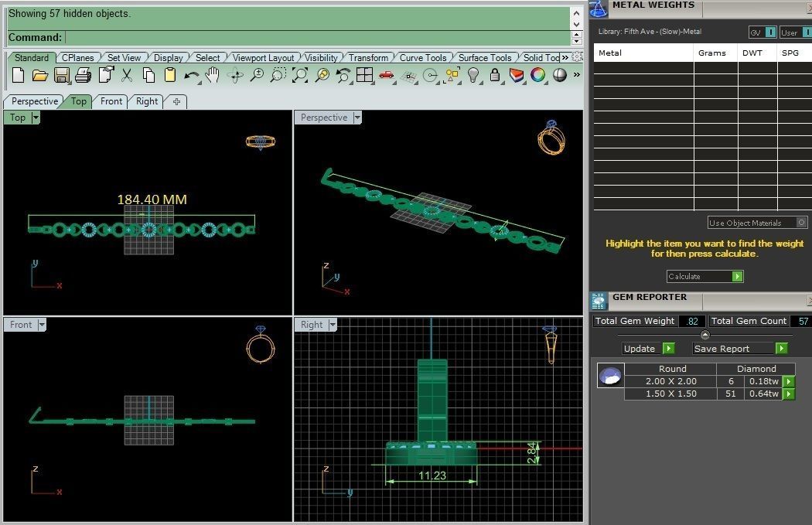Open the Front viewport title dropdown
The image size is (812, 525).
[42, 325]
